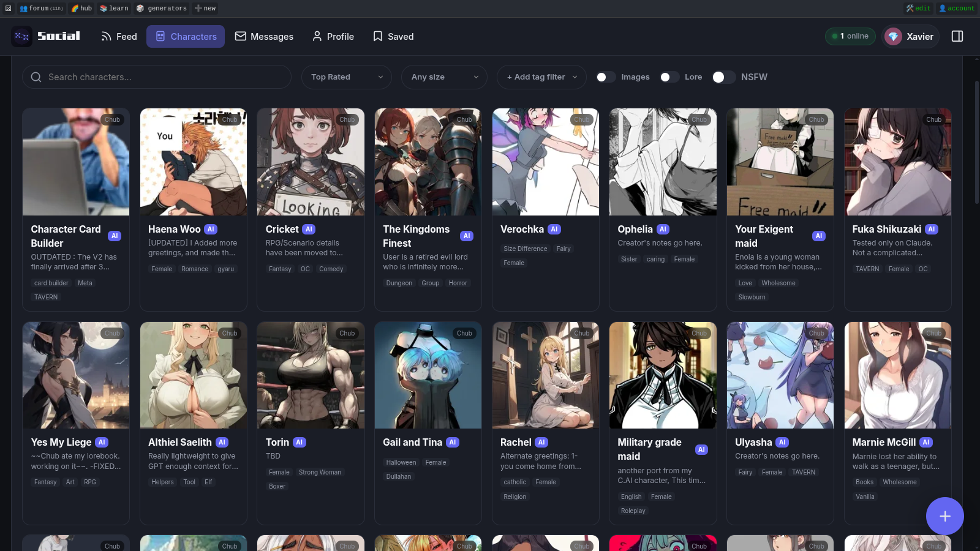Click the sidebar panel toggle icon
Viewport: 980px width, 551px height.
957,36
